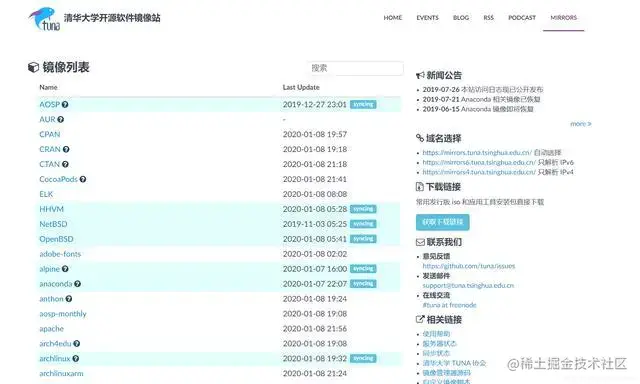Click support@tuna.tsinghua.edu.cn email link

click(x=468, y=286)
